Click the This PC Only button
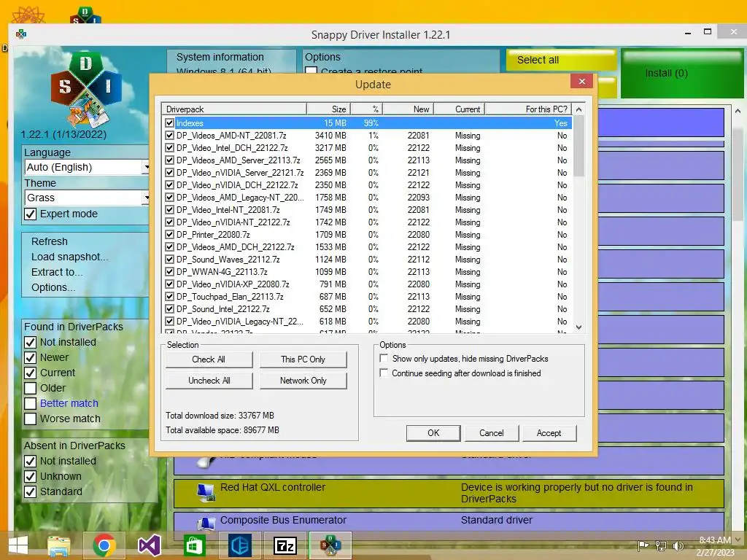Screen dimensions: 747x560 (303, 359)
